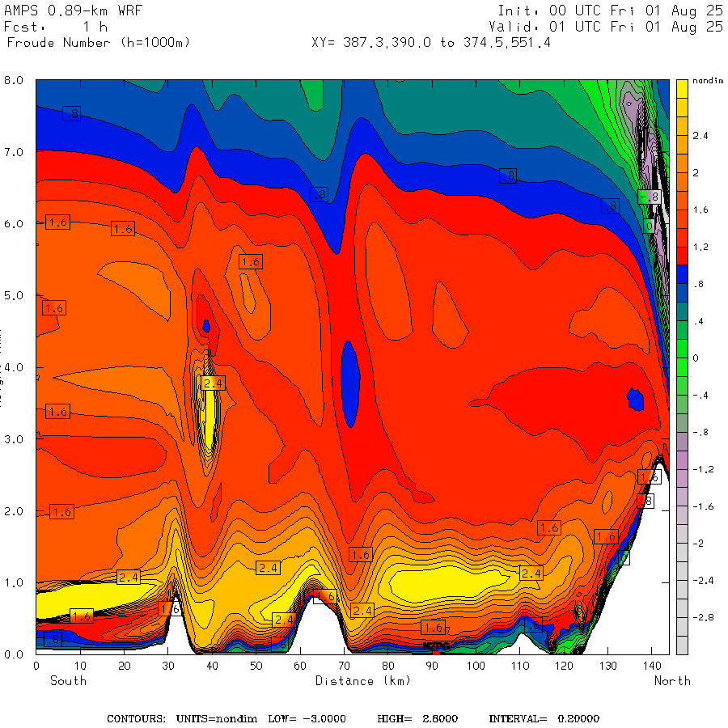Pick the bright green colorbar segment just above the 0 label
The width and height of the screenshot is (728, 728).
[682, 349]
